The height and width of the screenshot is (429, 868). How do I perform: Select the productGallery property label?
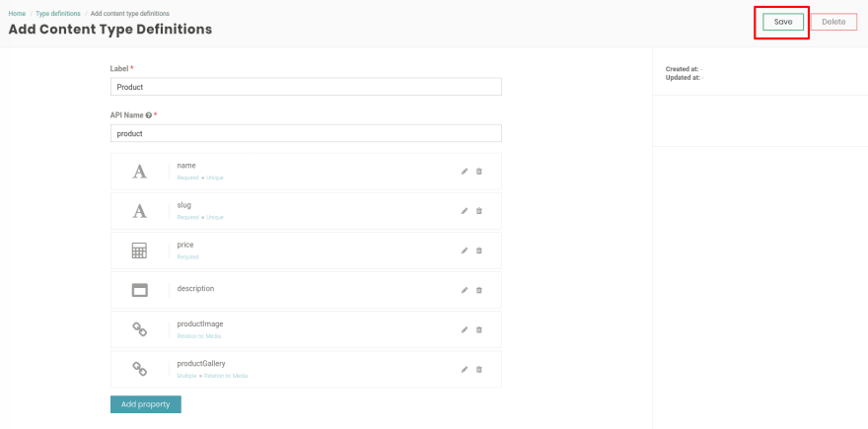coord(201,364)
